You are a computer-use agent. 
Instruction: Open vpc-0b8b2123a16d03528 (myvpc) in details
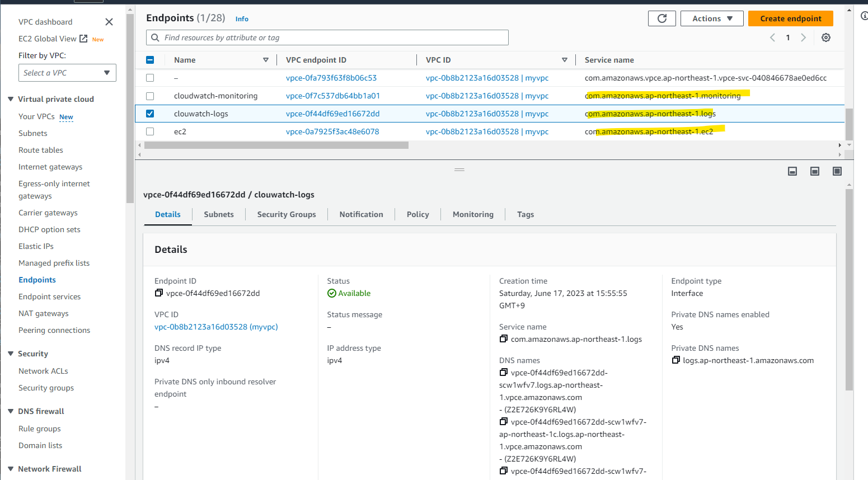click(216, 327)
